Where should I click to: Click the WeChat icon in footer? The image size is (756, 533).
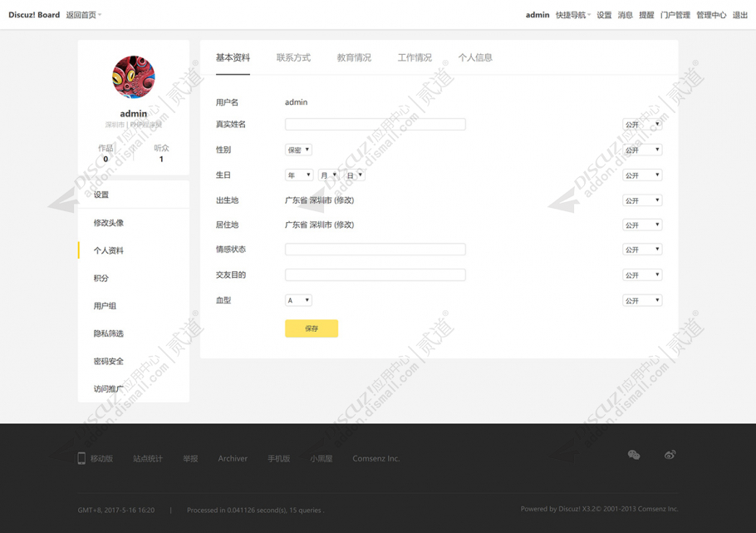pos(634,455)
